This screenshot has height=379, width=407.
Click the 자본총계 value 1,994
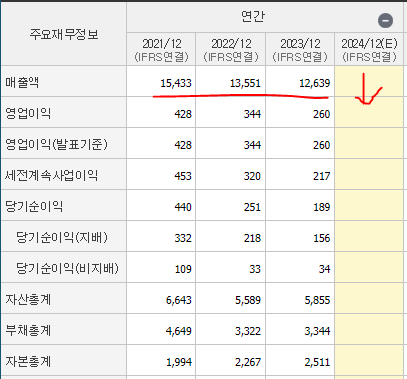pos(179,362)
